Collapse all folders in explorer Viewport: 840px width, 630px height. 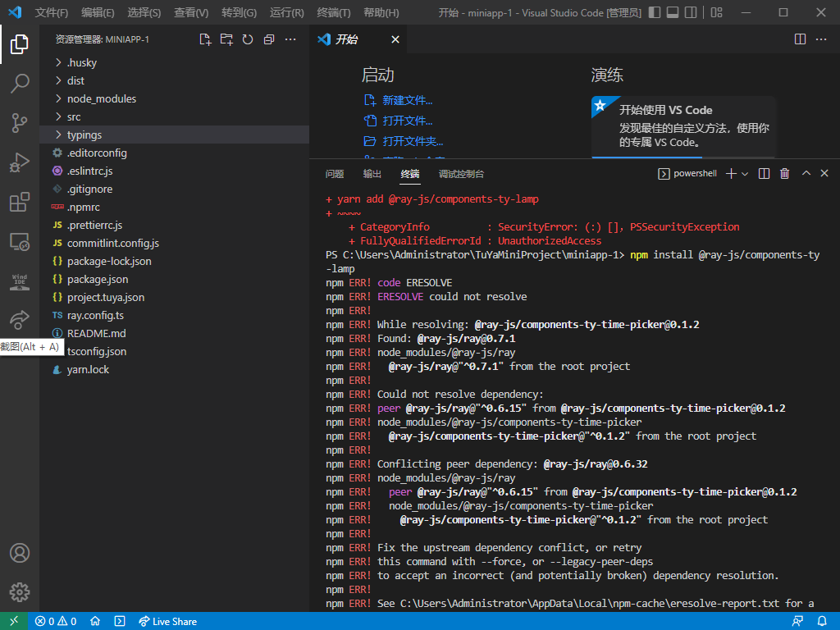[x=269, y=39]
